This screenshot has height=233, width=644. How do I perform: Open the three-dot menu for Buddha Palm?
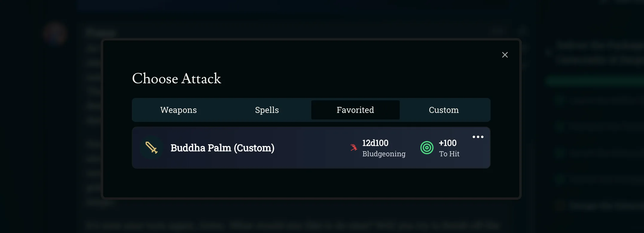coord(478,137)
